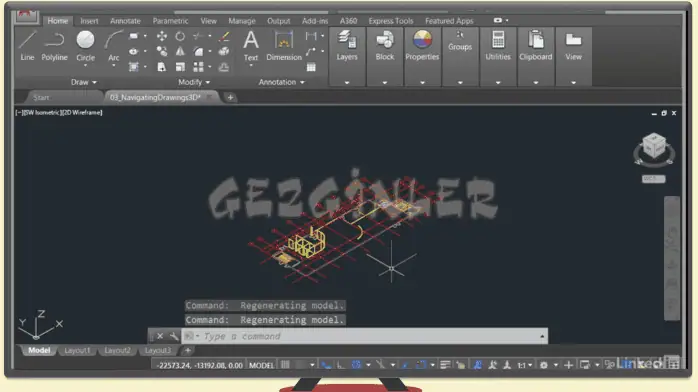Select the Ellipse tool
The width and height of the screenshot is (698, 392).
coord(133,52)
